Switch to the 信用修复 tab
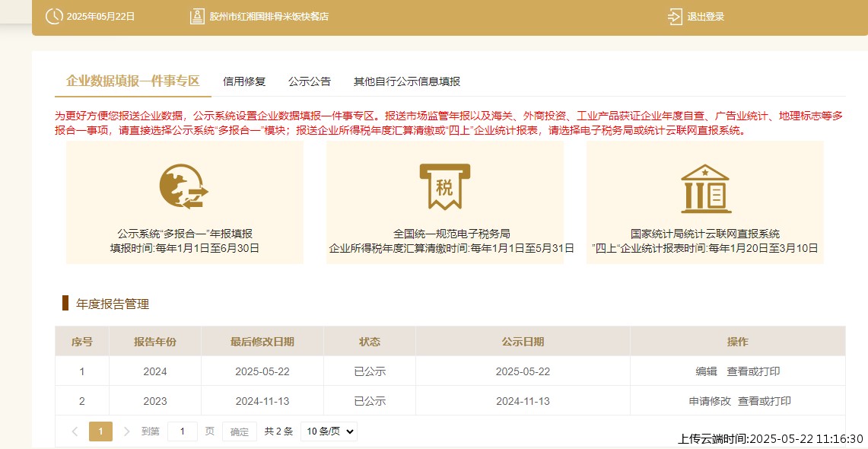Image resolution: width=868 pixels, height=449 pixels. [244, 81]
